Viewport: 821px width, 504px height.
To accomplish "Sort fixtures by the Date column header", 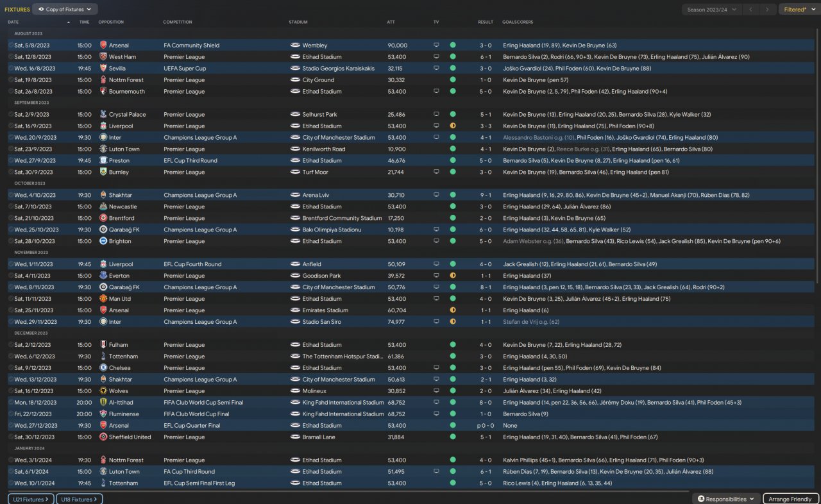I will click(x=13, y=22).
